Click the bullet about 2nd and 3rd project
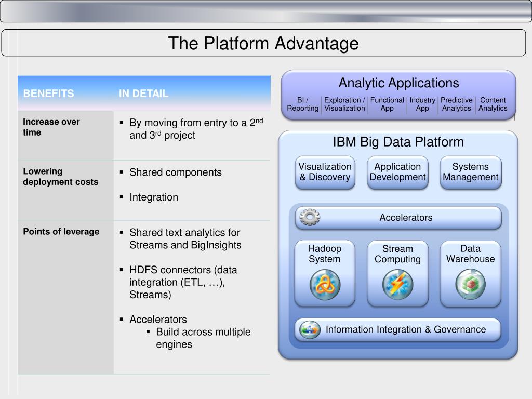 (192, 129)
